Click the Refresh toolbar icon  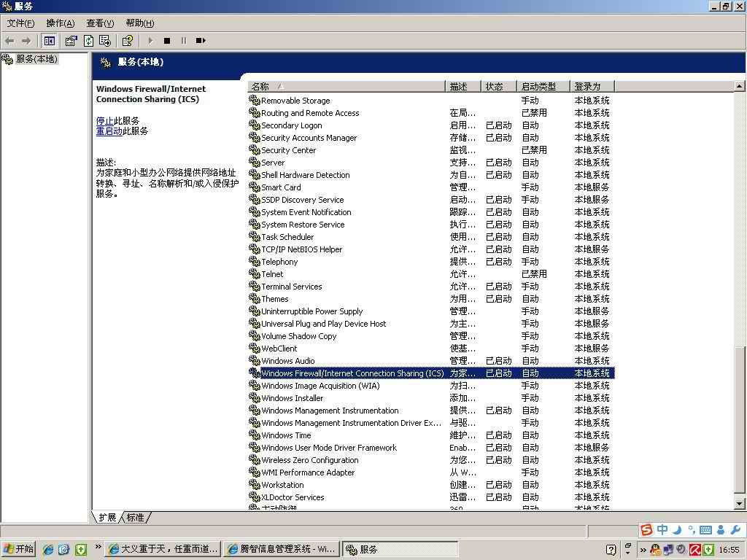pyautogui.click(x=88, y=41)
